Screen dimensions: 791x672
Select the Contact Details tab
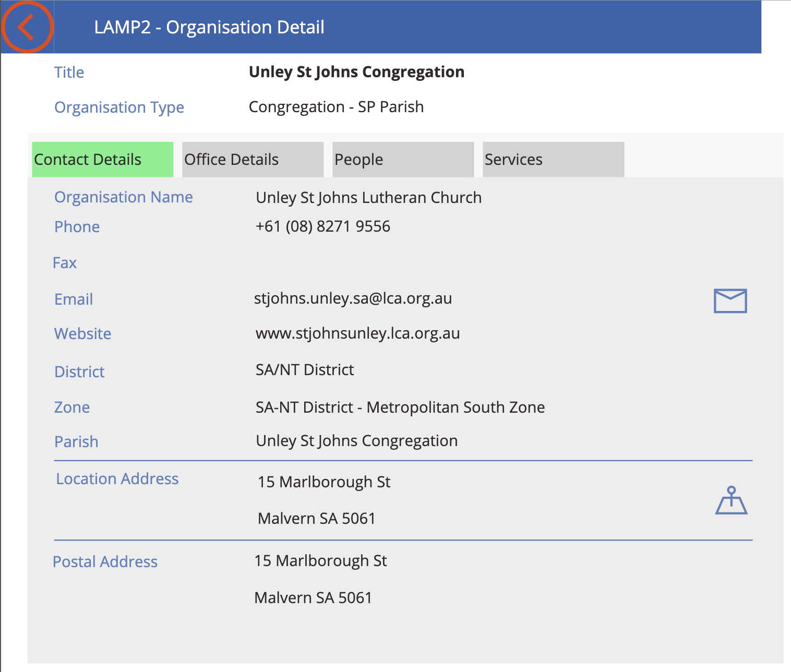[102, 159]
